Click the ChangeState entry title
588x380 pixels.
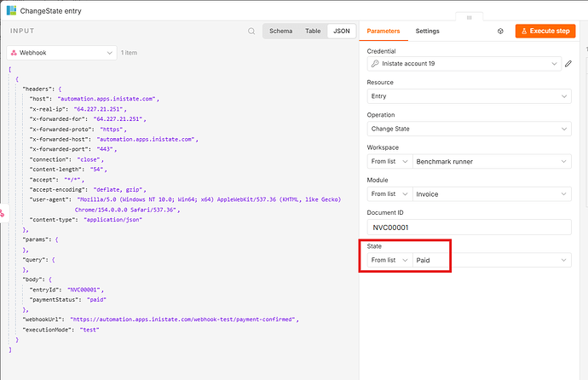pyautogui.click(x=50, y=11)
